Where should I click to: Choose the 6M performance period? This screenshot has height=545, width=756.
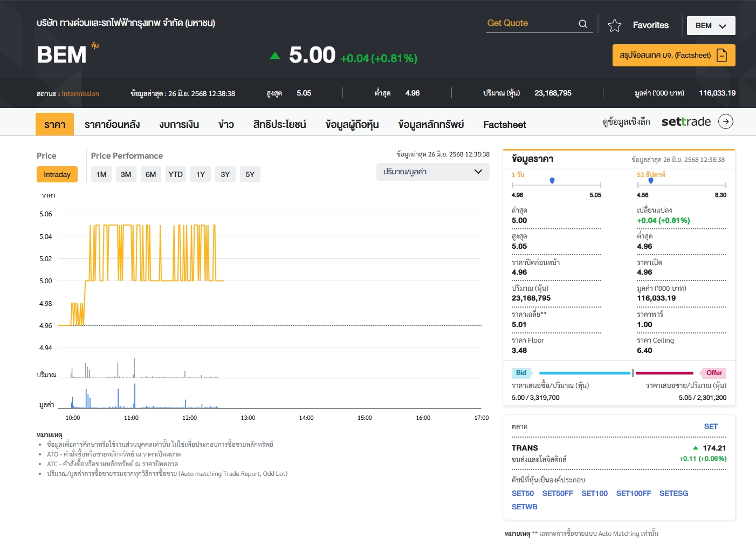pyautogui.click(x=151, y=174)
